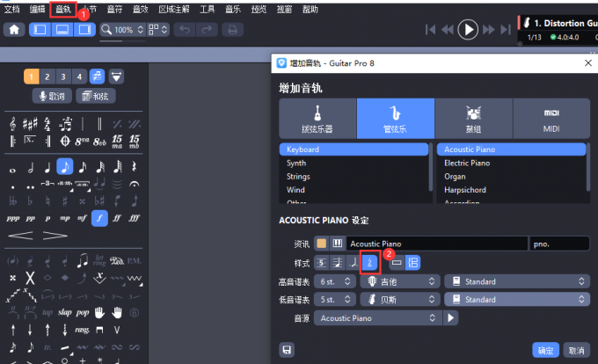Click the Home icon in toolbar
This screenshot has height=364, width=598.
(x=15, y=29)
